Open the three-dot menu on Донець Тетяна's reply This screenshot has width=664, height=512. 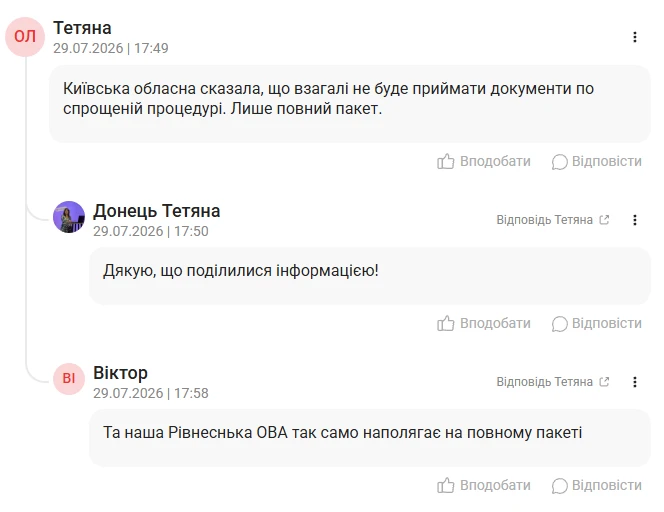[634, 220]
